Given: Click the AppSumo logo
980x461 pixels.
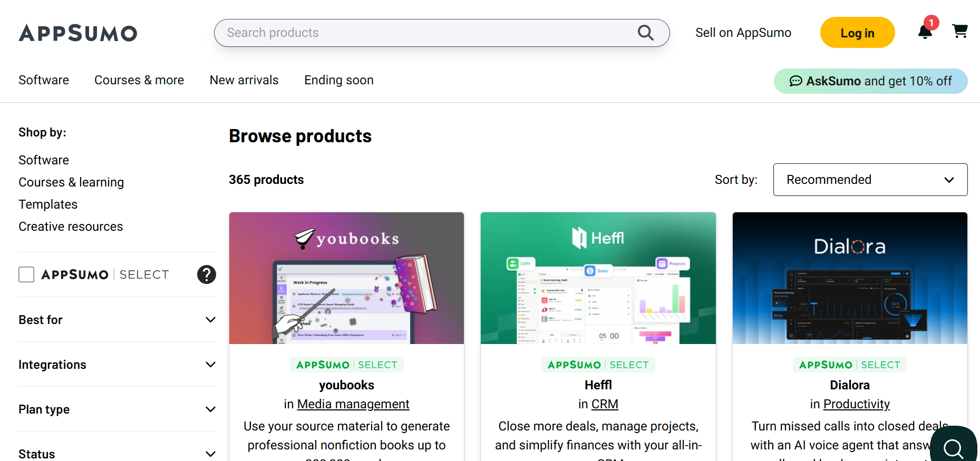Looking at the screenshot, I should 78,33.
